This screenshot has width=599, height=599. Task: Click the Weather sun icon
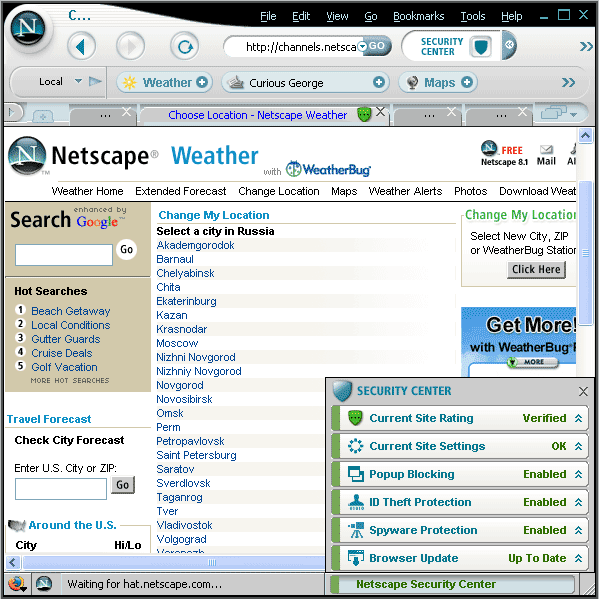[130, 83]
